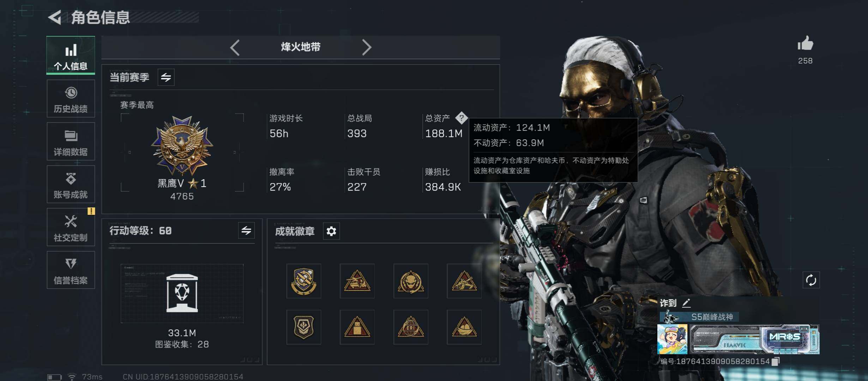Toggle the 当前赛季 season switch icon
Viewport: 868px width, 381px height.
click(166, 77)
